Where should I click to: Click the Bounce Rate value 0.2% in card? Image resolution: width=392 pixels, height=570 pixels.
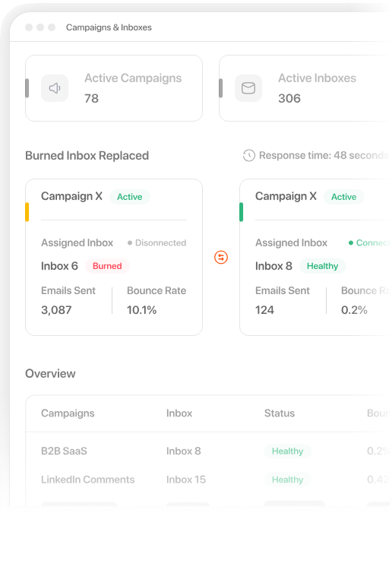(354, 310)
